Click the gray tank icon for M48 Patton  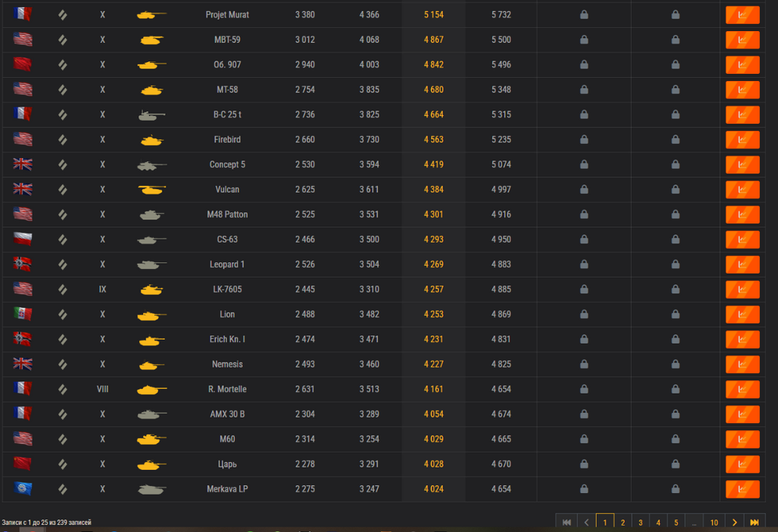point(152,215)
